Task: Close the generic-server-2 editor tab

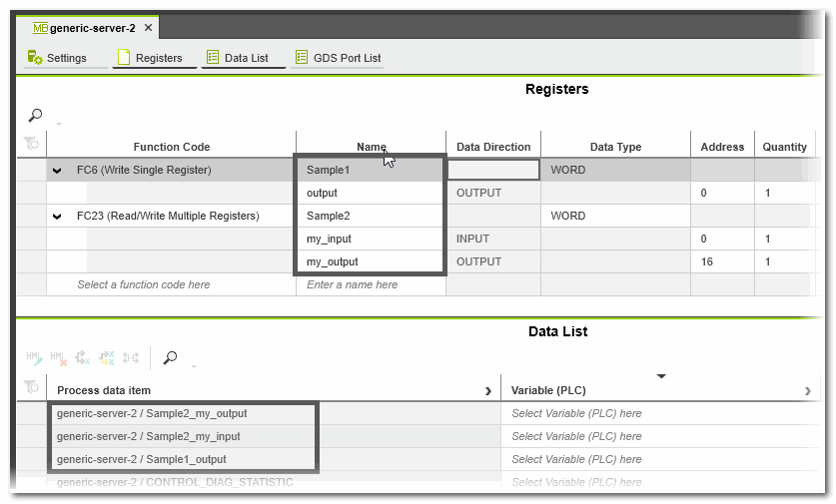Action: 148,28
